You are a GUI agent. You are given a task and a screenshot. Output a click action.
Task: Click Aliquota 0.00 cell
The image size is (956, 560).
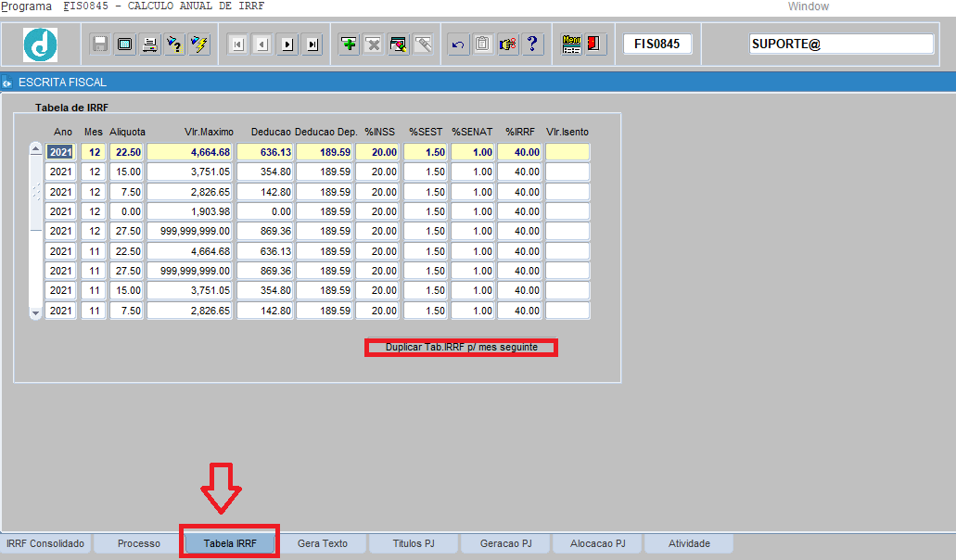pos(127,211)
